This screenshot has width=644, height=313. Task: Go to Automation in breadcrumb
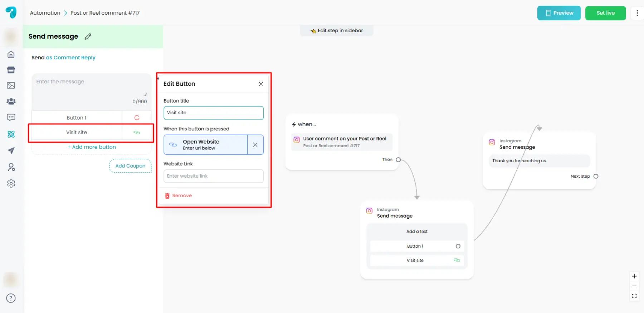click(x=45, y=13)
